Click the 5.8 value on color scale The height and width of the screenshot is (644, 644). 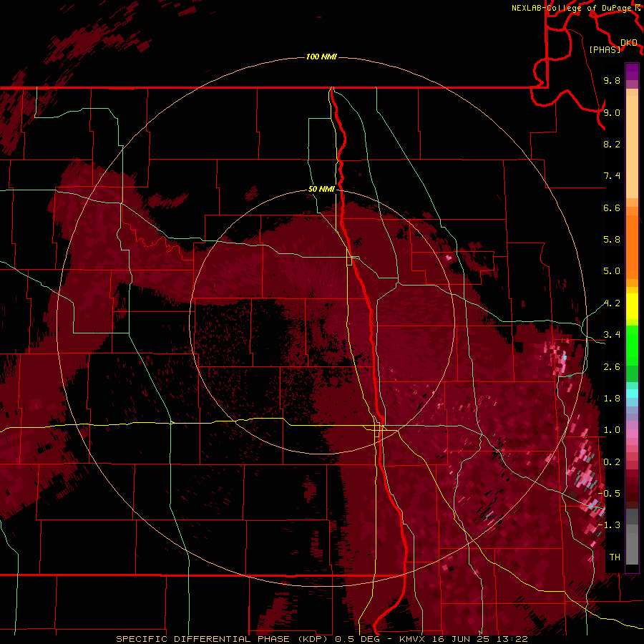point(612,240)
